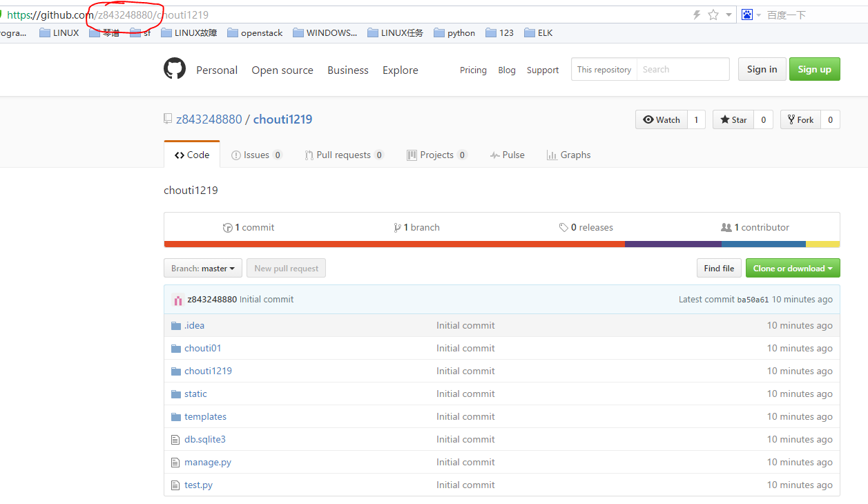Screen dimensions: 868x504
Task: Click the yellow segment of language bar
Action: point(822,244)
